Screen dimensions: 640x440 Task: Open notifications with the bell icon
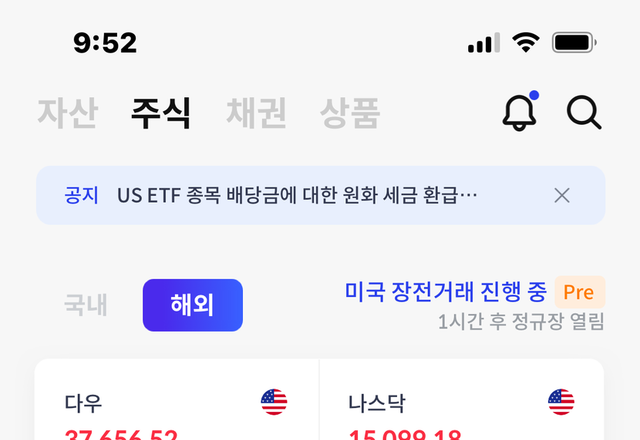point(520,111)
